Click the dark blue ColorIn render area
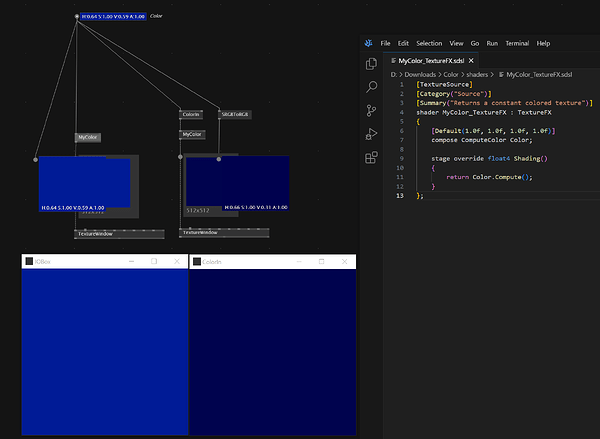 click(x=273, y=352)
